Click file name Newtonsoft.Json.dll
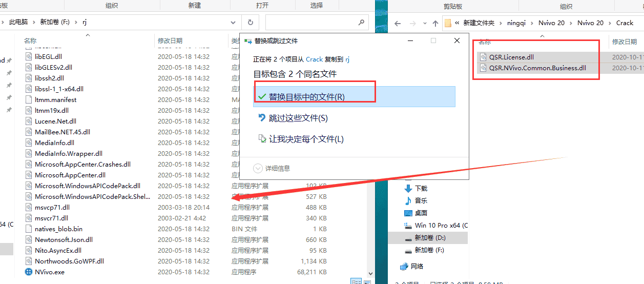The image size is (644, 284). coord(64,239)
